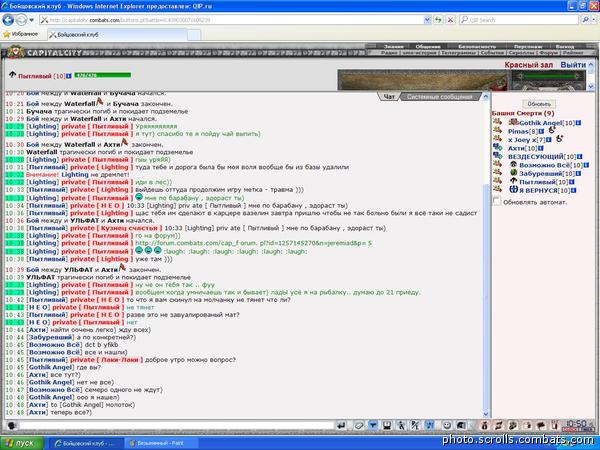Click the green health bar near Пытливый
Image resolution: width=600 pixels, height=450 pixels.
103,75
